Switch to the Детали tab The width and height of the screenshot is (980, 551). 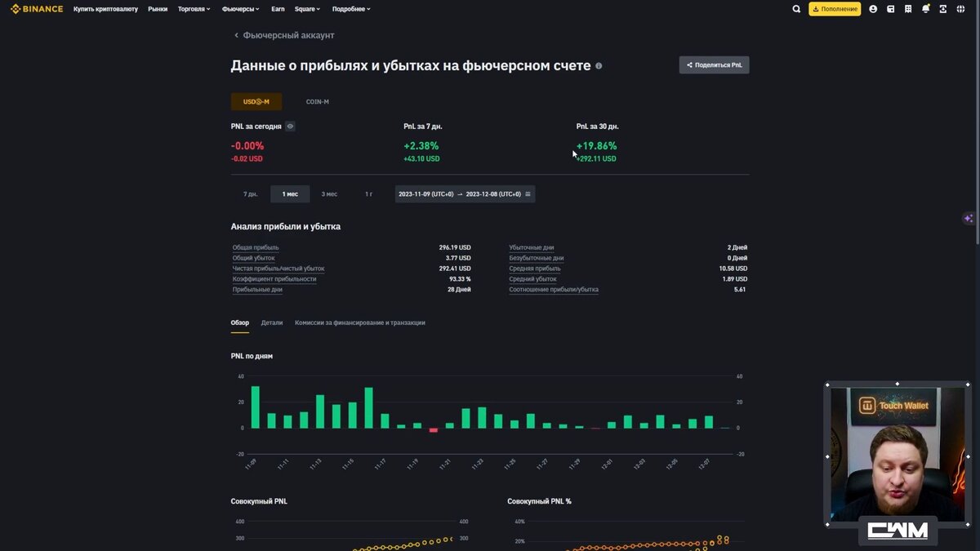coord(271,322)
